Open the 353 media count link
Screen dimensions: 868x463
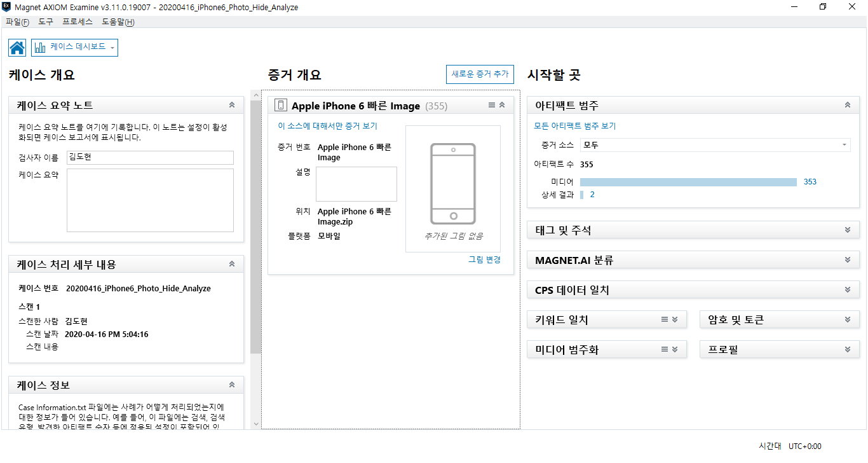[x=810, y=182]
